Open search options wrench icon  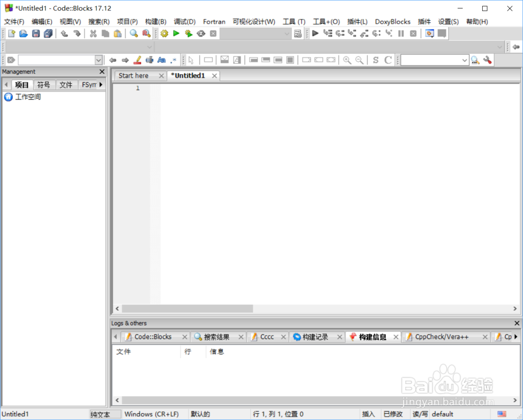point(487,60)
